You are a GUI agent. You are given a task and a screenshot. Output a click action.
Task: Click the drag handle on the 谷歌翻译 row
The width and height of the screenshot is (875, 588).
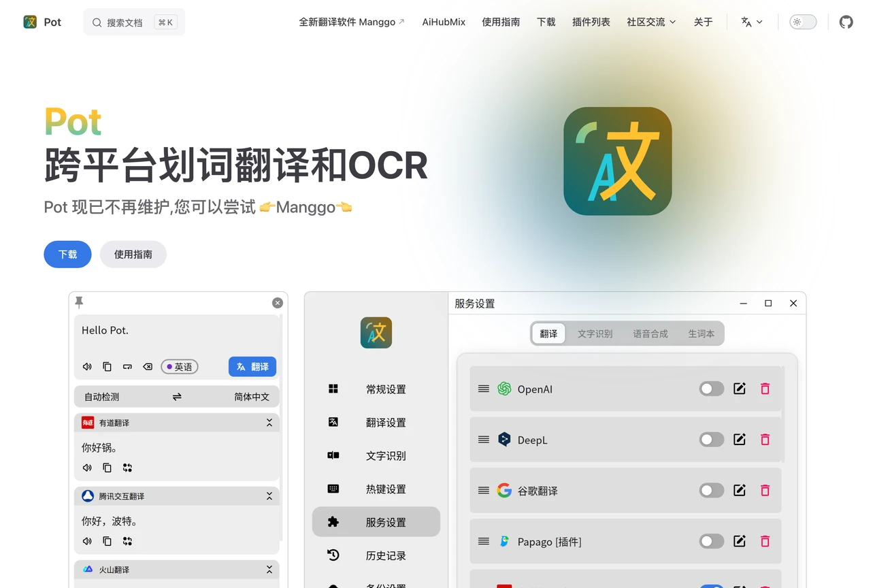tap(484, 490)
